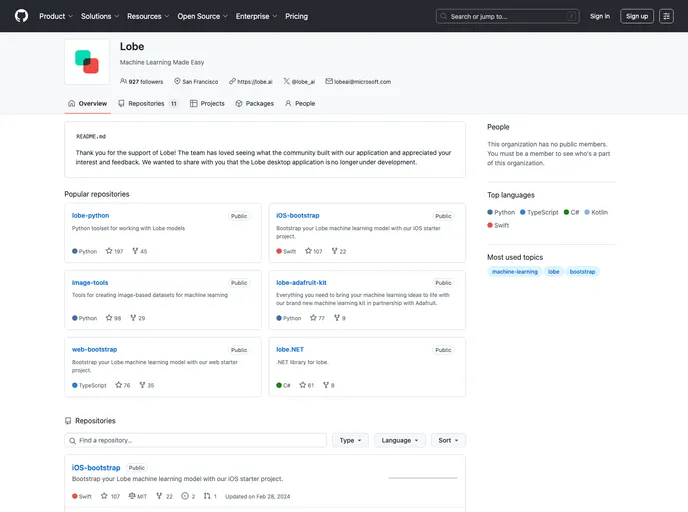Image resolution: width=688 pixels, height=512 pixels.
Task: Click the header settings icon beside Sign up
Action: 666,16
